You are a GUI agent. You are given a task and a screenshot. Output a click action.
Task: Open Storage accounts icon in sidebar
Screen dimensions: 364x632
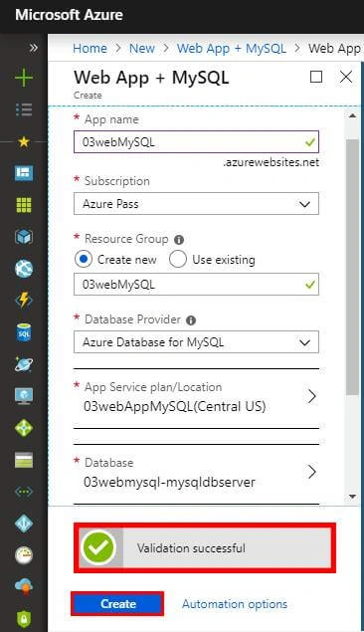coord(24,460)
